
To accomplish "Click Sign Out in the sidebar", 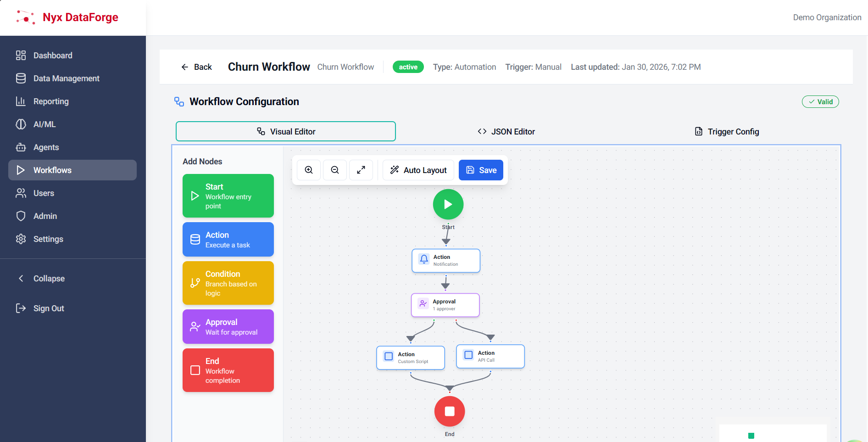I will (x=48, y=308).
